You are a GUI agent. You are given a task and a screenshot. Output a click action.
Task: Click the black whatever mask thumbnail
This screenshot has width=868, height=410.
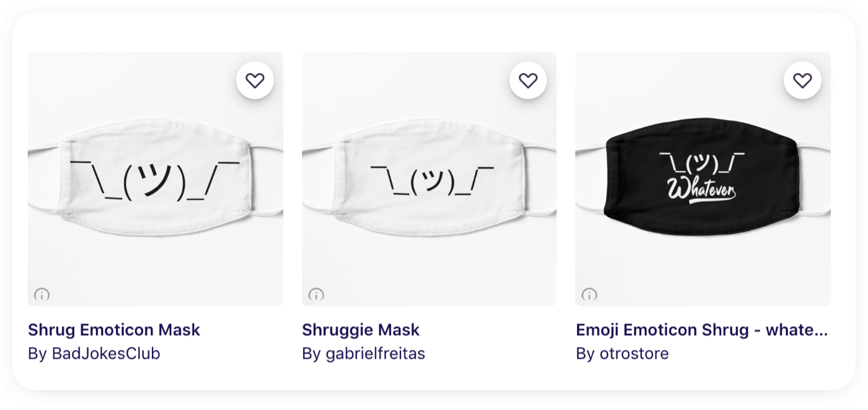[x=702, y=180]
